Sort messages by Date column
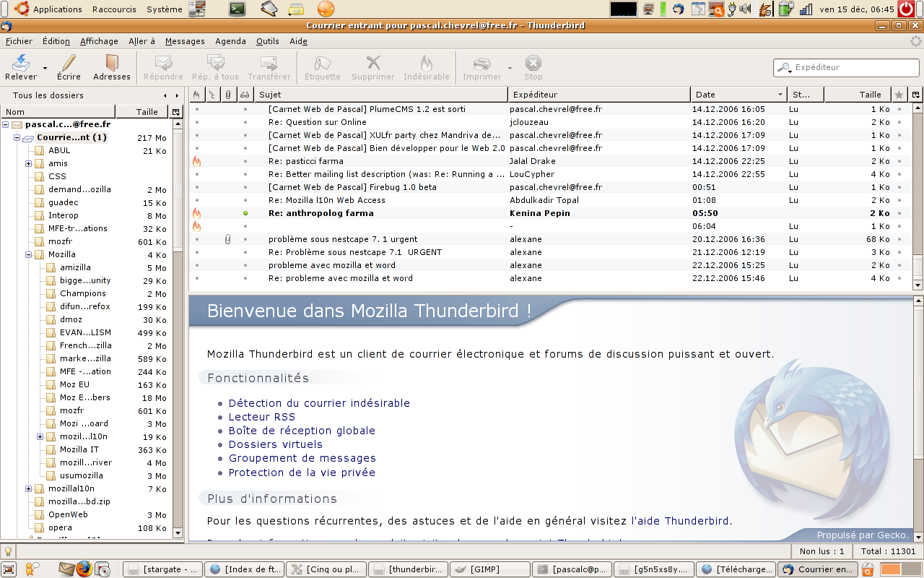Screen dimensions: 924x578 click(739, 95)
